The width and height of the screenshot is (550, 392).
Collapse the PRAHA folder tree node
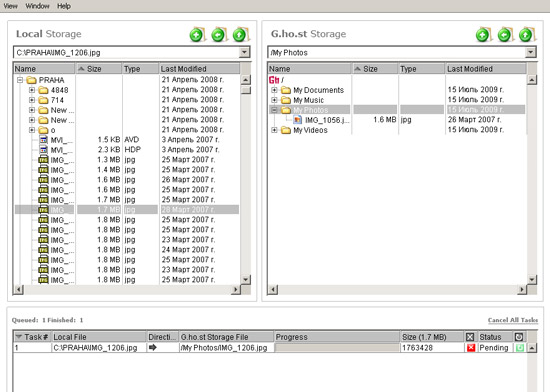[20, 80]
